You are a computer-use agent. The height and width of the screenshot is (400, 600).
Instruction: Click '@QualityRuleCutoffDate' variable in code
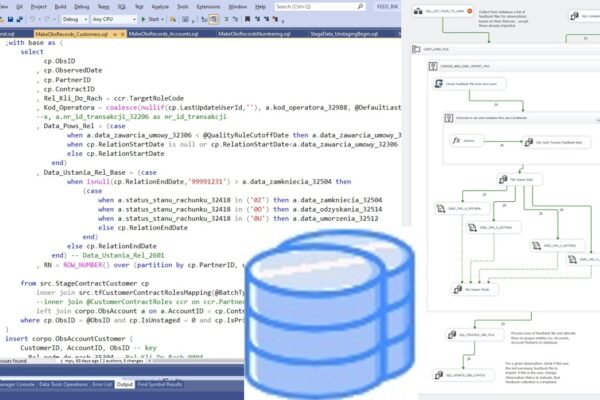click(246, 135)
